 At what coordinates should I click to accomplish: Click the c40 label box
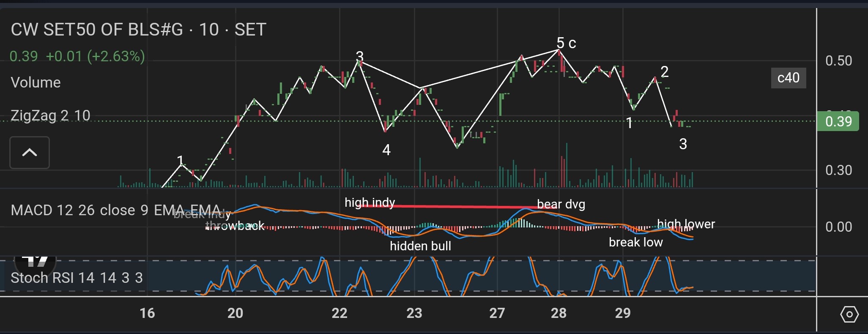[789, 78]
